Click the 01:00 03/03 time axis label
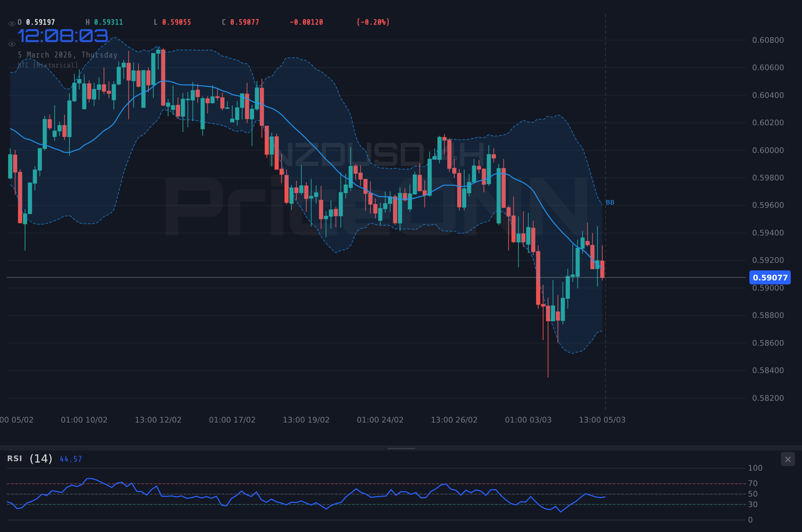 pyautogui.click(x=528, y=420)
